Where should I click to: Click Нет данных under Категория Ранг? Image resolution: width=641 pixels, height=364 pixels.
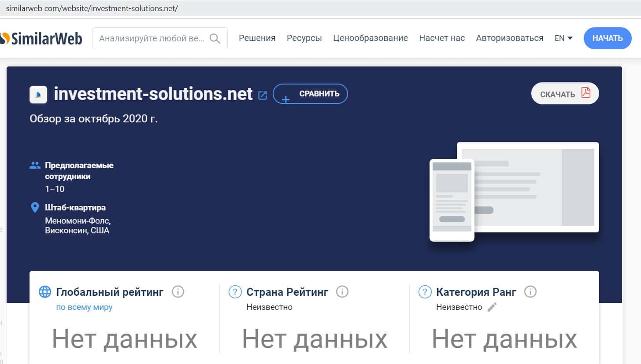[504, 339]
